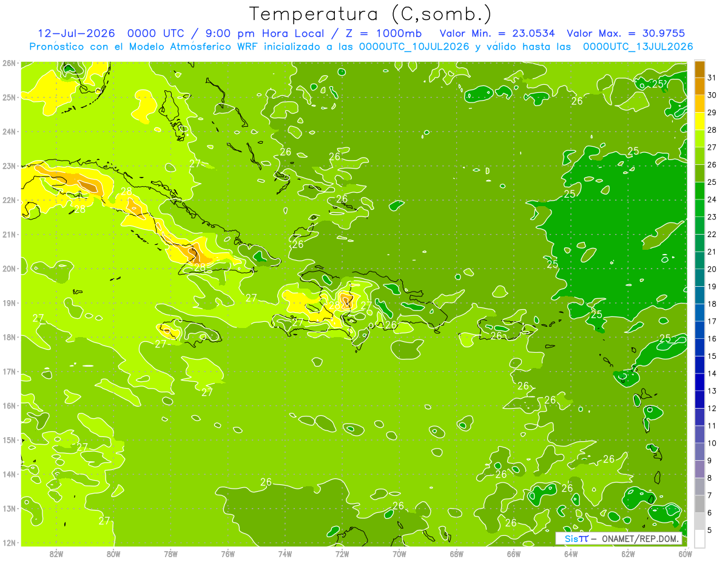Click legend value "28" on the color scale

pyautogui.click(x=712, y=130)
